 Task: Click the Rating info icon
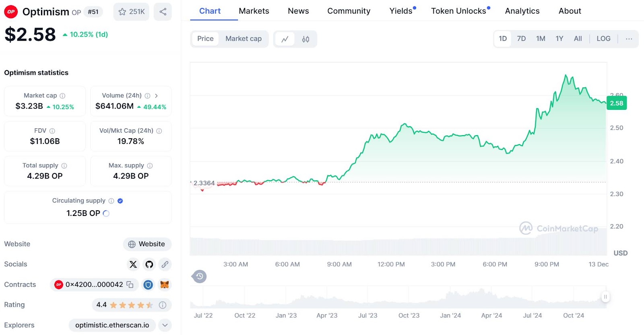pyautogui.click(x=163, y=305)
